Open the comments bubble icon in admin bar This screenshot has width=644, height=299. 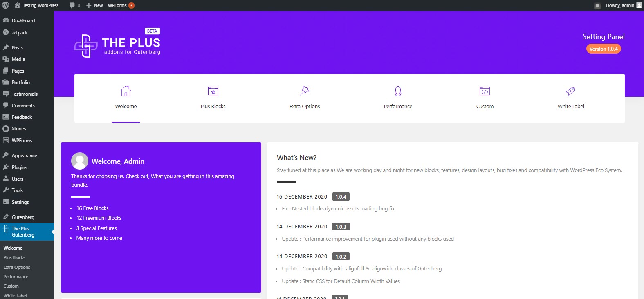72,5
